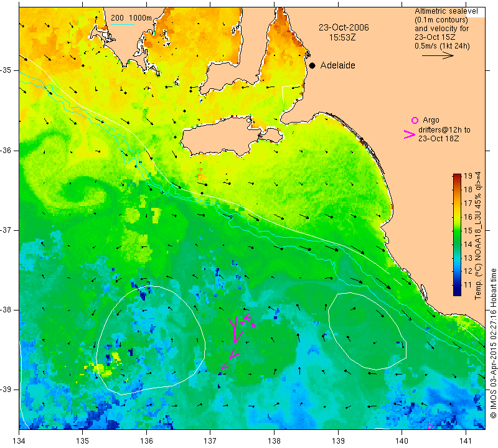The height and width of the screenshot is (448, 498).
Task: Click longitude axis label '138'
Action: 274,441
